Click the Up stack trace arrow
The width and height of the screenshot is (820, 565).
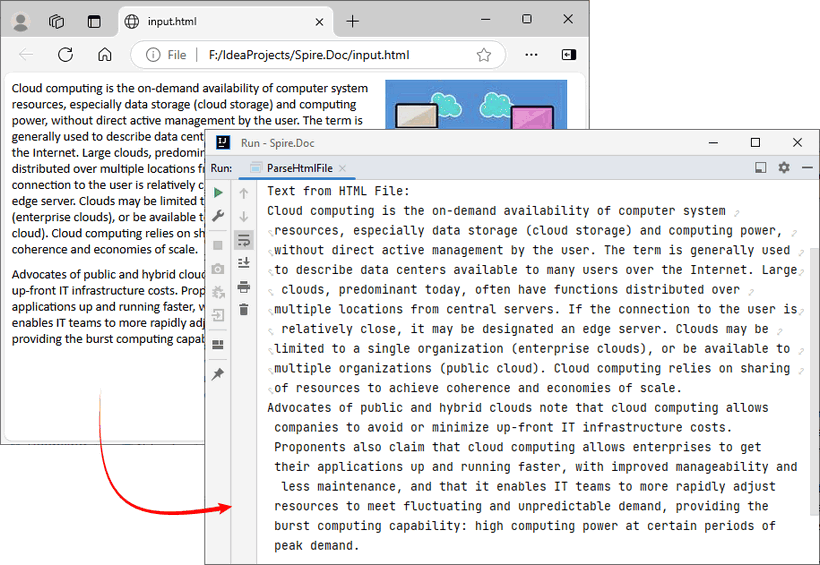[x=244, y=193]
